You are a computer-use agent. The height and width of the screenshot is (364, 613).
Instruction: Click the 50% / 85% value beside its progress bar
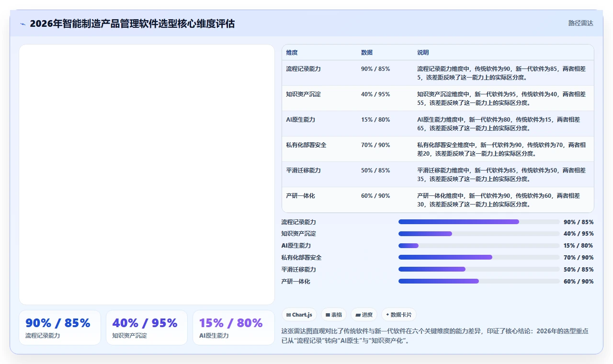point(579,269)
